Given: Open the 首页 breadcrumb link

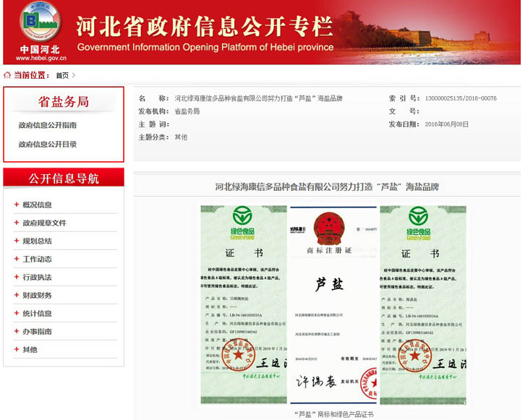Looking at the screenshot, I should click(x=62, y=75).
